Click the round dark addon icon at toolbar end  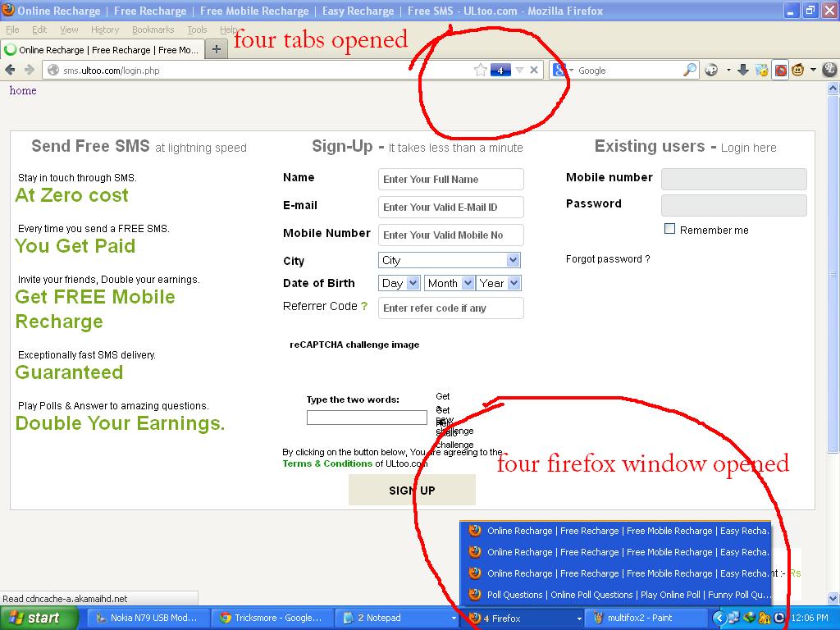(830, 70)
